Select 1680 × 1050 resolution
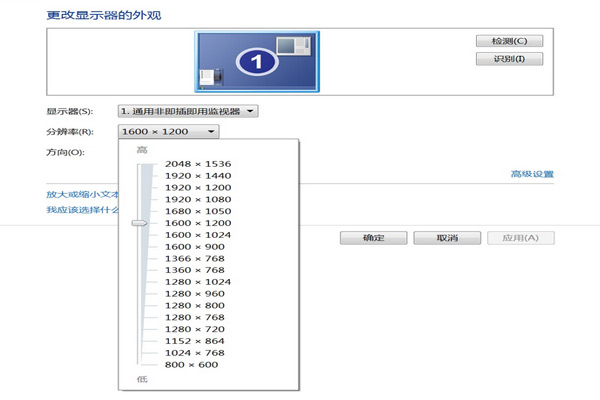Screen dimensions: 600x400 (198, 211)
